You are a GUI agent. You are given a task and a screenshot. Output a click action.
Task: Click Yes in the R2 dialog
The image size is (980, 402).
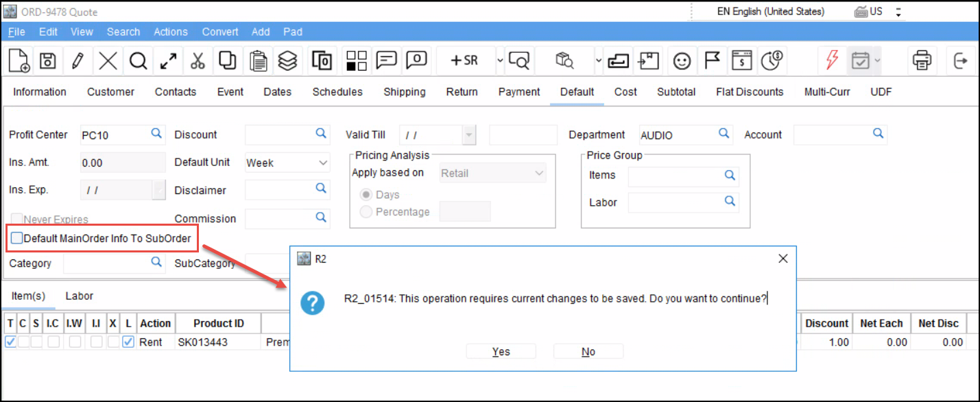[501, 351]
